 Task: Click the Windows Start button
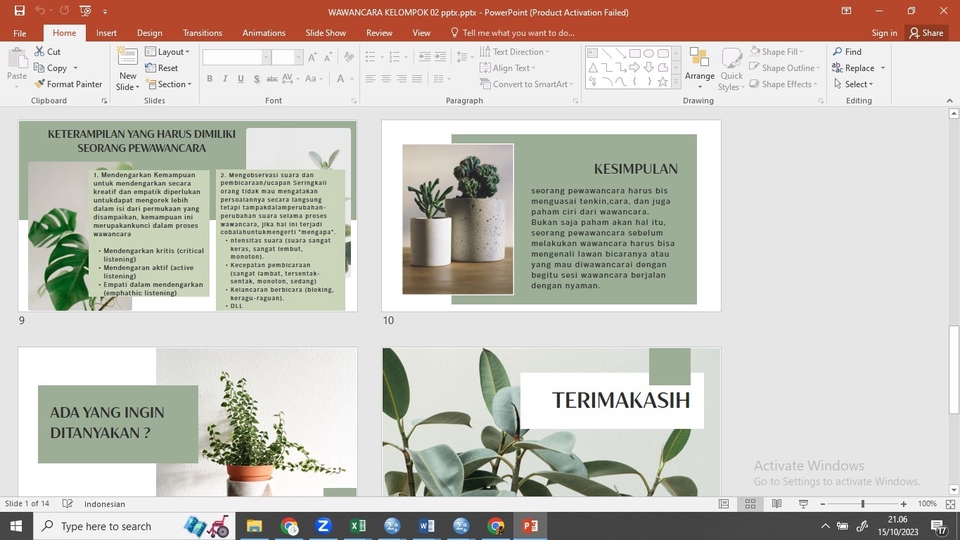pos(16,526)
